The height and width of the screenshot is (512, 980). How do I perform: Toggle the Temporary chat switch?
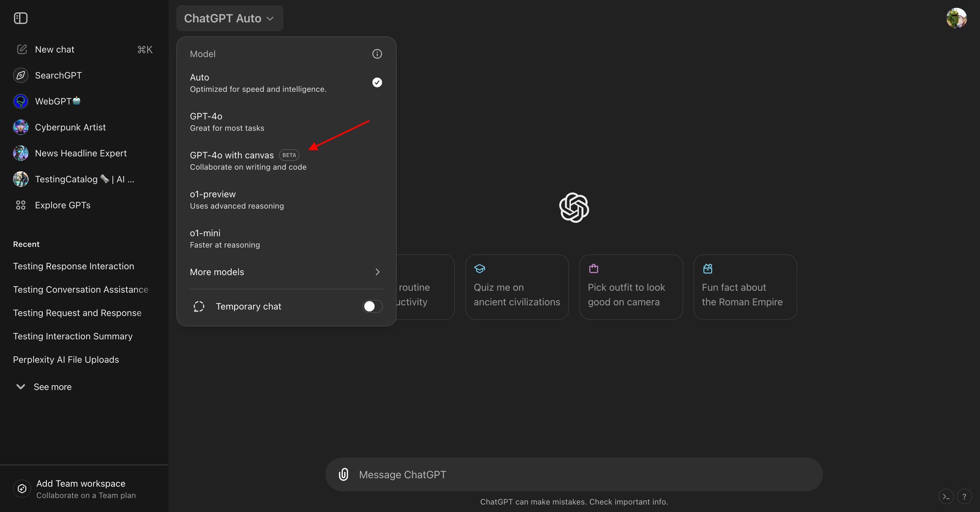(372, 307)
